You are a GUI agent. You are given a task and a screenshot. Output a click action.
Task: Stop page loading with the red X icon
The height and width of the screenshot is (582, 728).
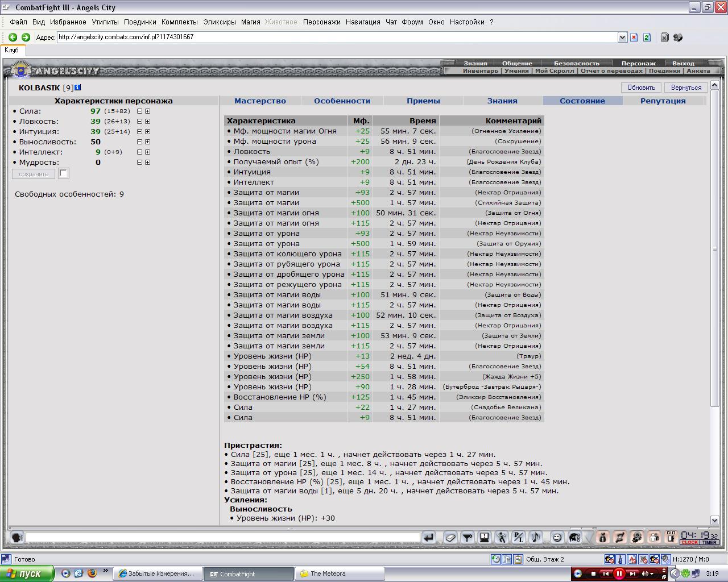[x=634, y=38]
